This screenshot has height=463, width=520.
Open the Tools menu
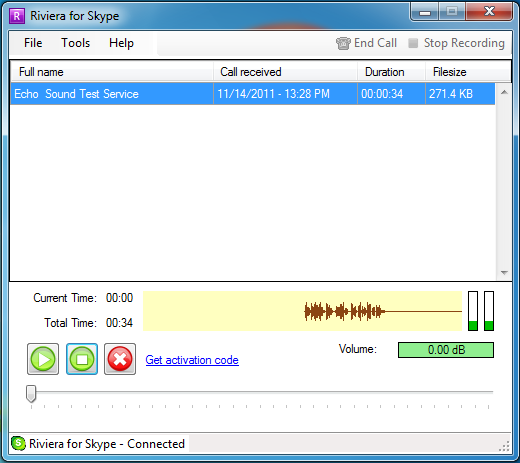point(75,43)
